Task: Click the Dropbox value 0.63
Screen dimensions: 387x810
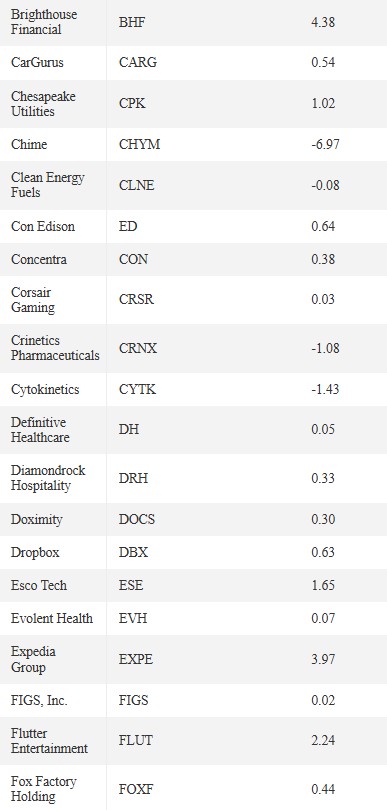Action: click(323, 553)
